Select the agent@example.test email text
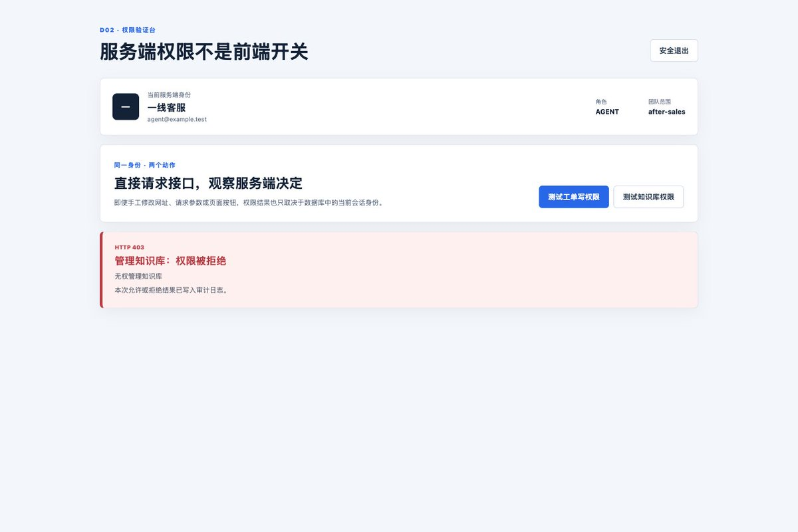 (x=177, y=119)
